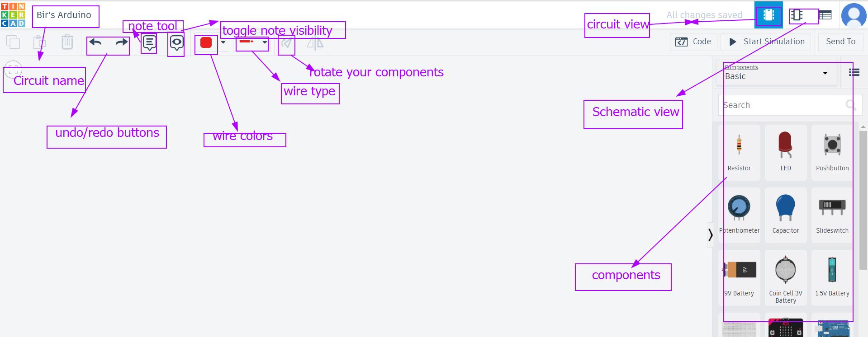Click the Code button

693,42
